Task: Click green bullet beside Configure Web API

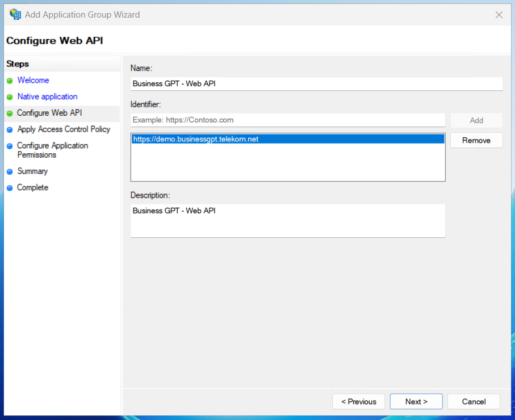Action: point(10,114)
